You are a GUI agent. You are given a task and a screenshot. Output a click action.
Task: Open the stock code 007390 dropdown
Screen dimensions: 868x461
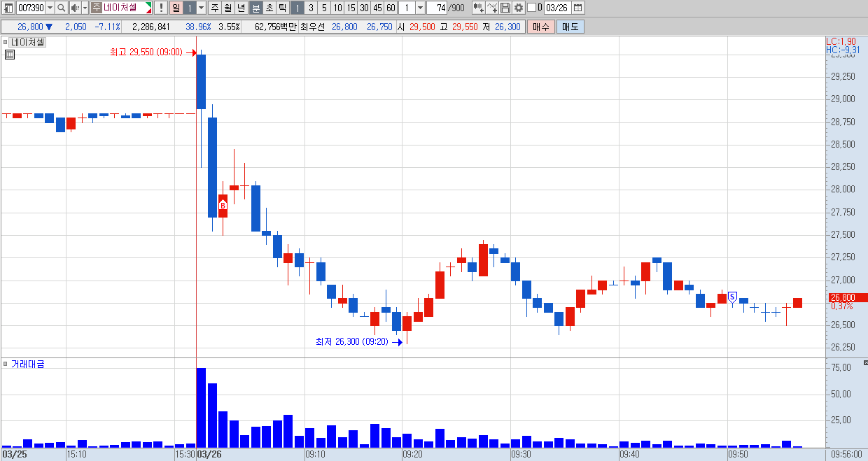[50, 8]
